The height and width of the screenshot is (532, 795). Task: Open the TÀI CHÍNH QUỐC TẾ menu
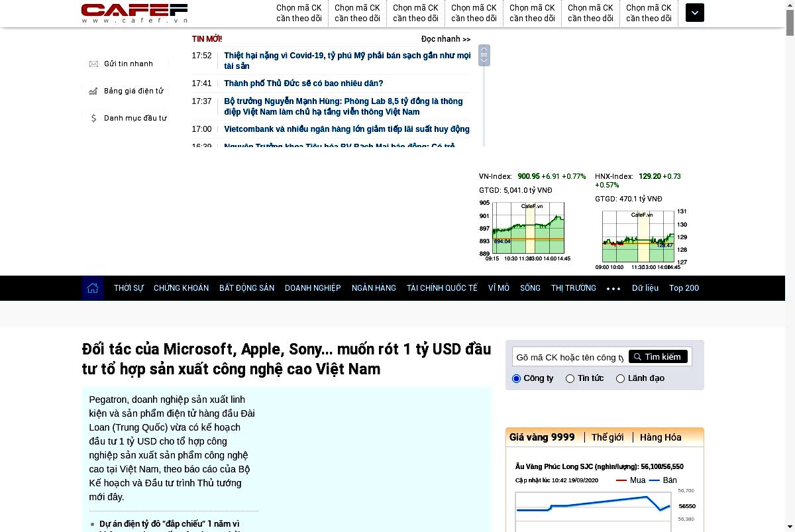[442, 288]
